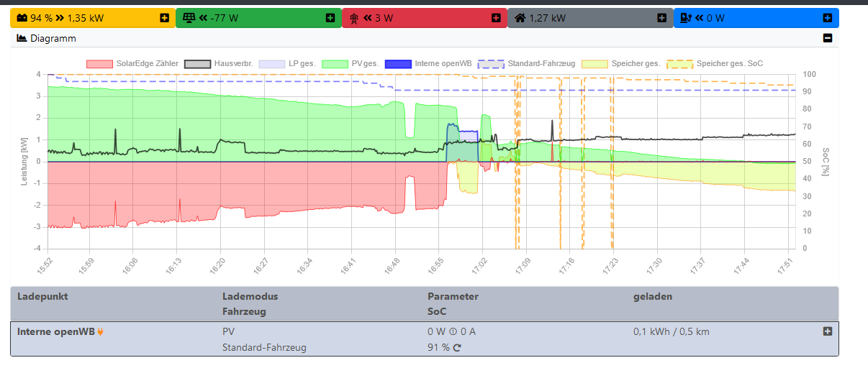Click the Interne openWB blue legend swatch
Screen dimensions: 868x386
tap(397, 64)
